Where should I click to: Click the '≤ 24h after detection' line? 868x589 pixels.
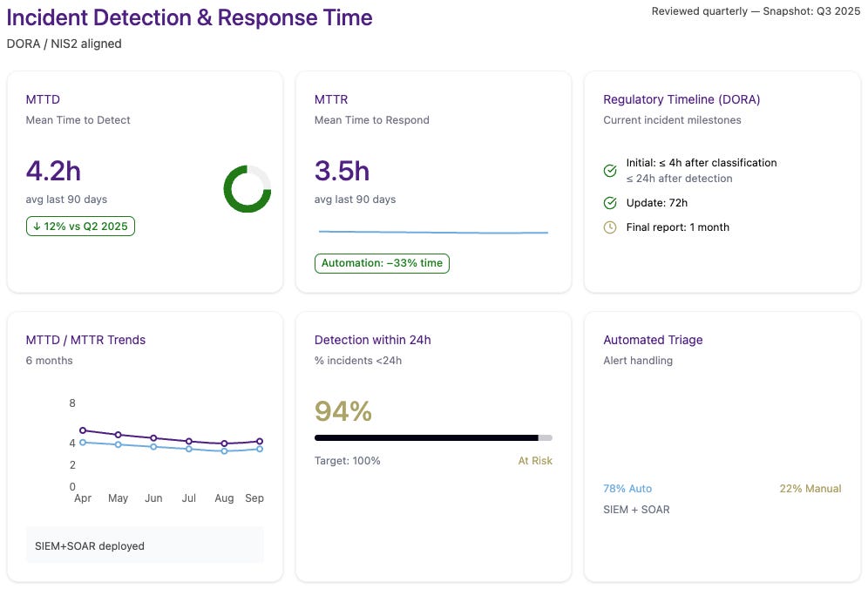click(x=679, y=179)
